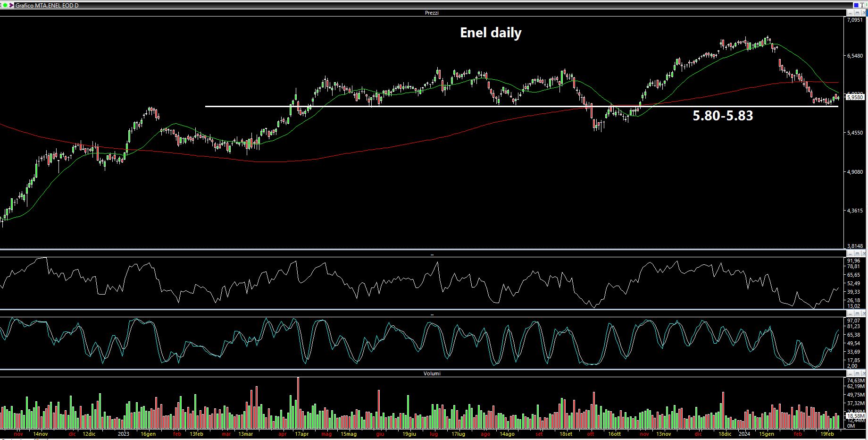Click the 16gen date marker

pos(148,434)
